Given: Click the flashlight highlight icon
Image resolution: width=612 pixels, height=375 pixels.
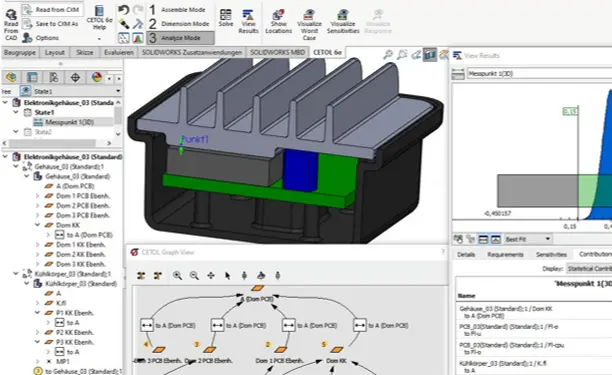Looking at the screenshot, I should pos(124,24).
